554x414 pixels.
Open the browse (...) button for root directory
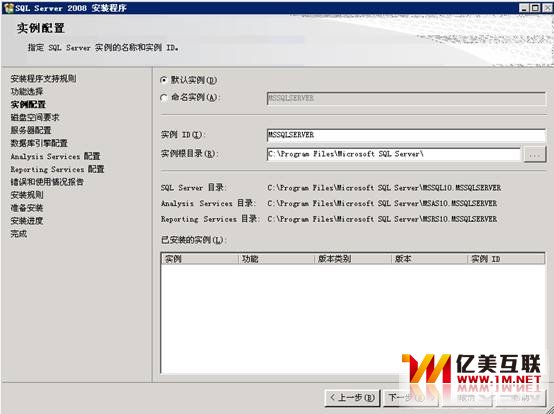[x=535, y=155]
